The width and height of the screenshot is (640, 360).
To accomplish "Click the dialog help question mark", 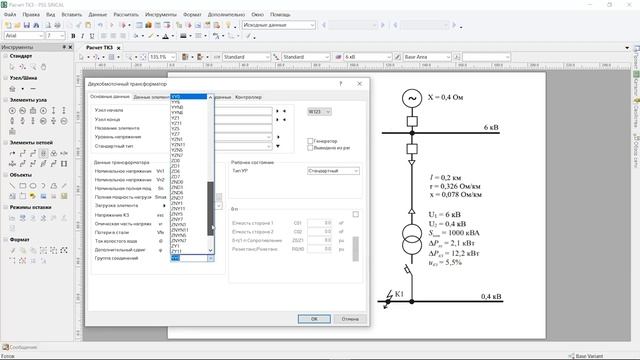I will 341,84.
